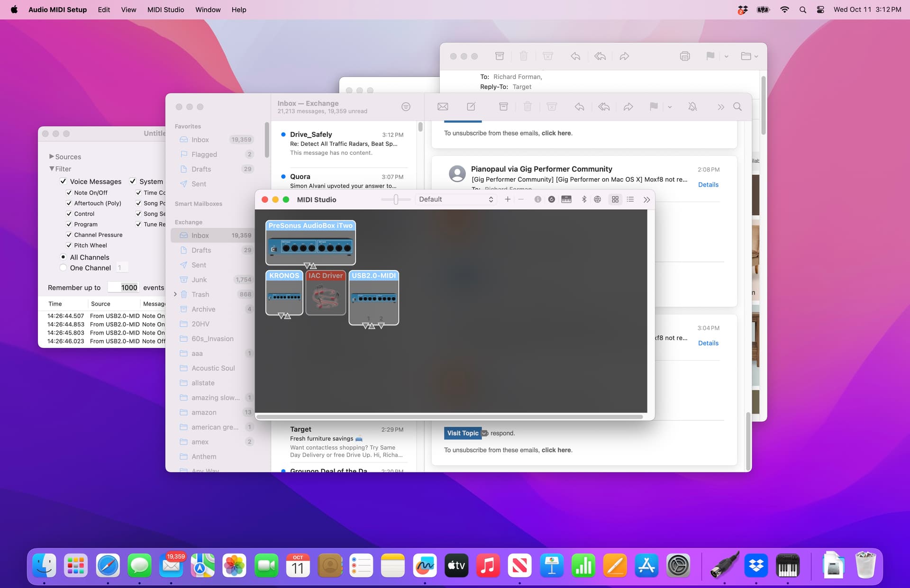Viewport: 910px width, 588px height.
Task: Rescan MIDI devices in MIDI Studio toolbar
Action: [551, 199]
